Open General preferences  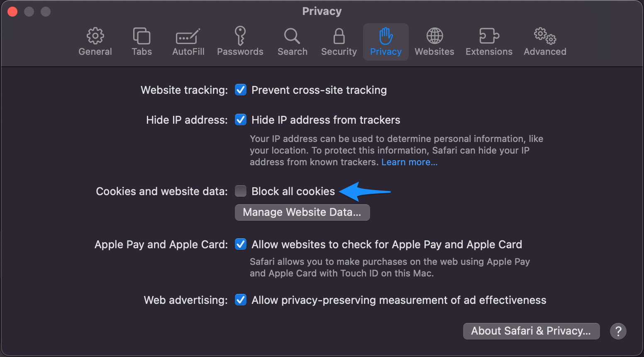click(x=95, y=41)
